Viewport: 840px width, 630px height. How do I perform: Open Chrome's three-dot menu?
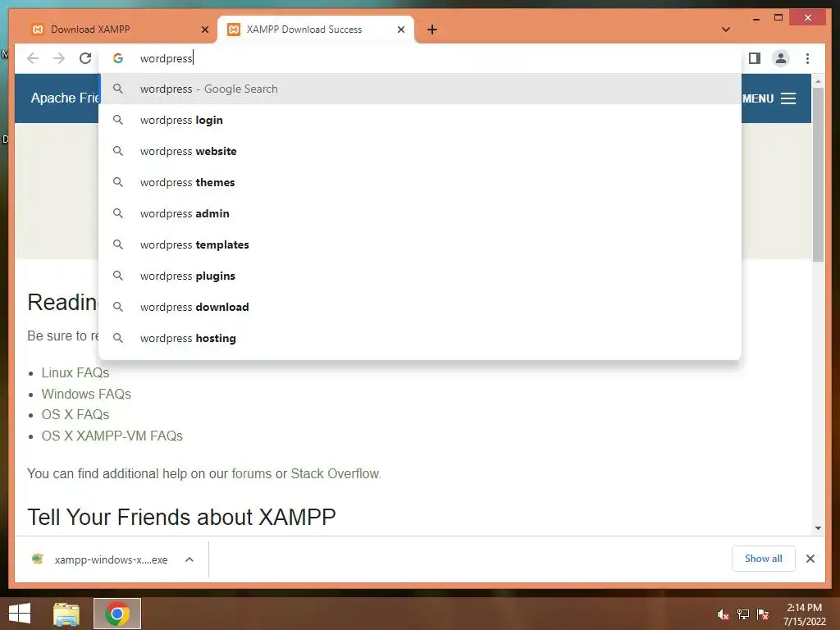tap(807, 58)
